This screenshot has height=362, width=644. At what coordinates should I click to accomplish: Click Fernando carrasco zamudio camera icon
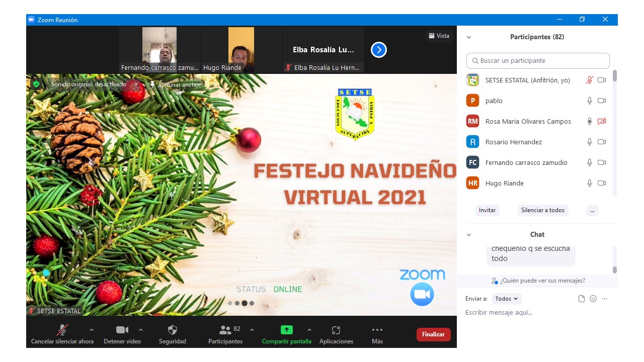pos(602,162)
